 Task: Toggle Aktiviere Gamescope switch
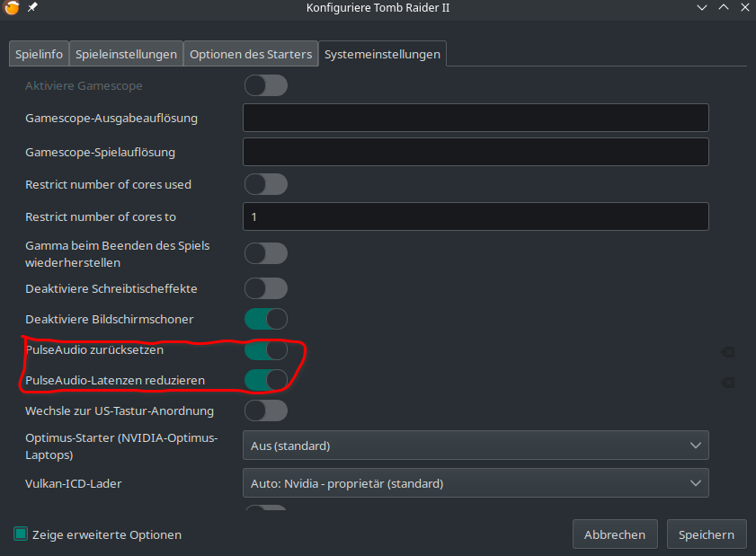pyautogui.click(x=266, y=85)
